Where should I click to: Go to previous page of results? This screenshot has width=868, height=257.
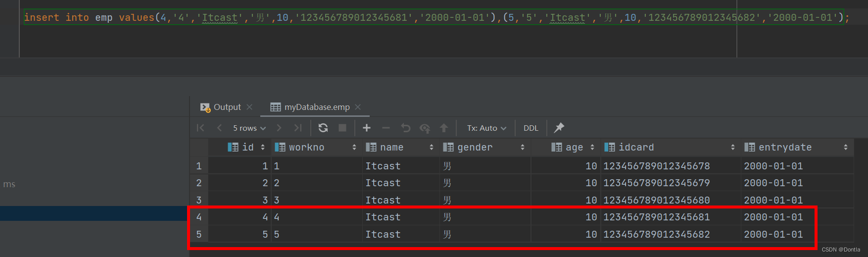coord(219,128)
